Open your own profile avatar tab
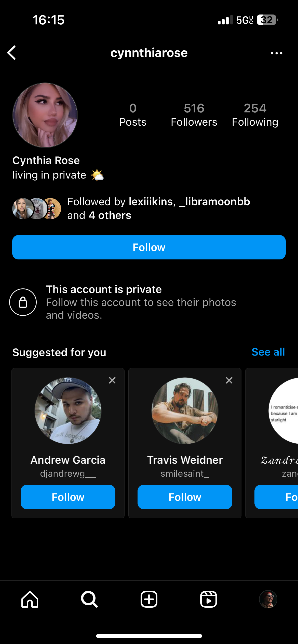 [268, 599]
